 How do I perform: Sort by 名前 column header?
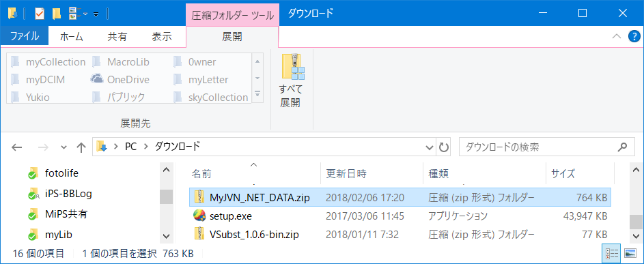254,174
